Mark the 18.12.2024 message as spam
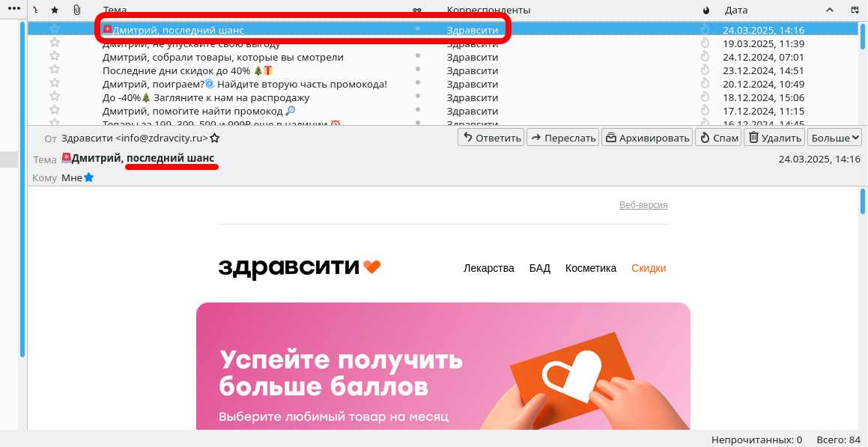The image size is (868, 447). pos(705,97)
